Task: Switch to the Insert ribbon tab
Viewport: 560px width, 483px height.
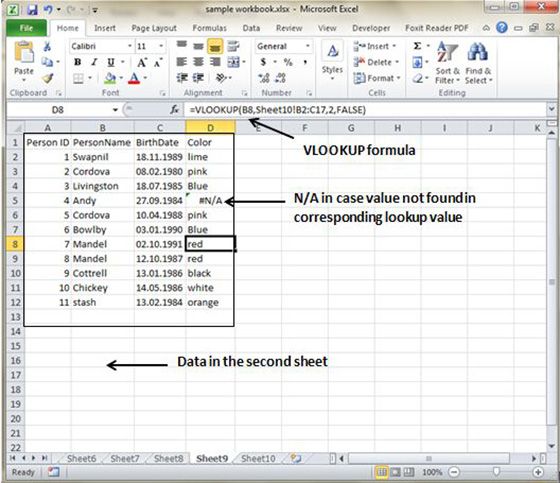Action: pos(105,28)
